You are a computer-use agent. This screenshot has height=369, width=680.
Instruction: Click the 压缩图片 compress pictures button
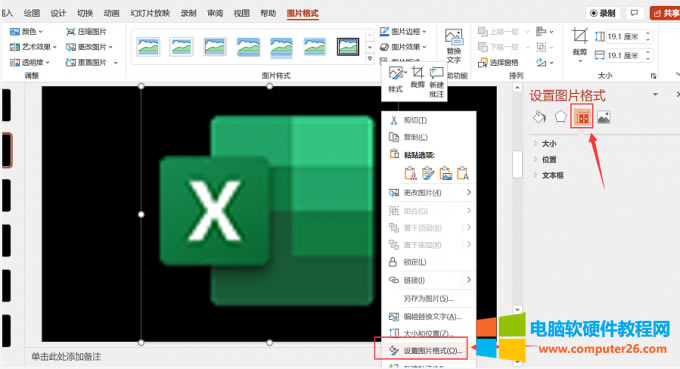point(86,32)
